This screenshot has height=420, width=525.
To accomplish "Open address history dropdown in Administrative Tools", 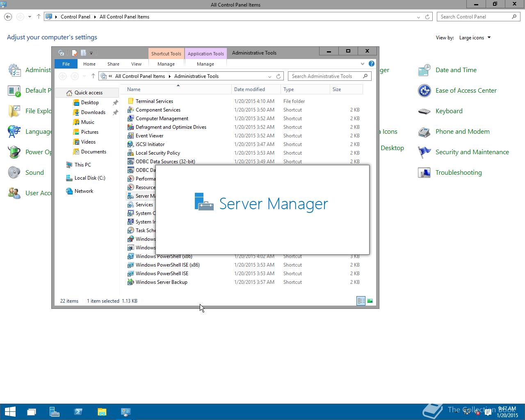I will click(x=269, y=76).
